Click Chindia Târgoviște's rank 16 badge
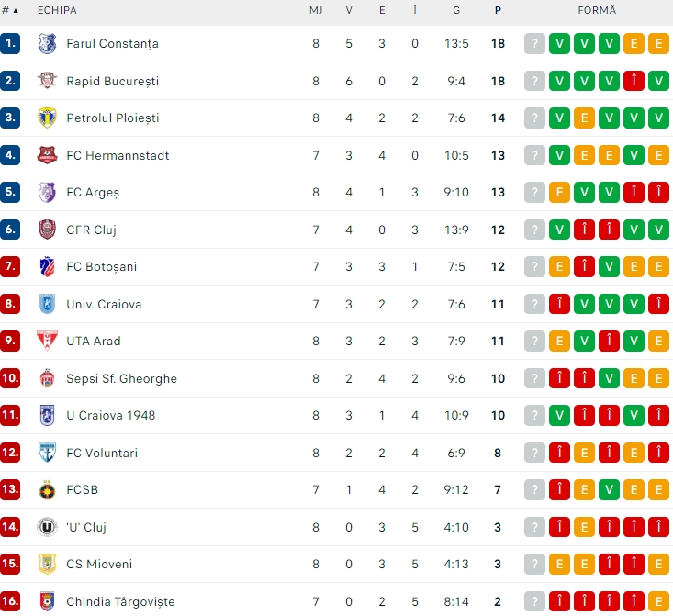The height and width of the screenshot is (616, 673). pyautogui.click(x=11, y=601)
